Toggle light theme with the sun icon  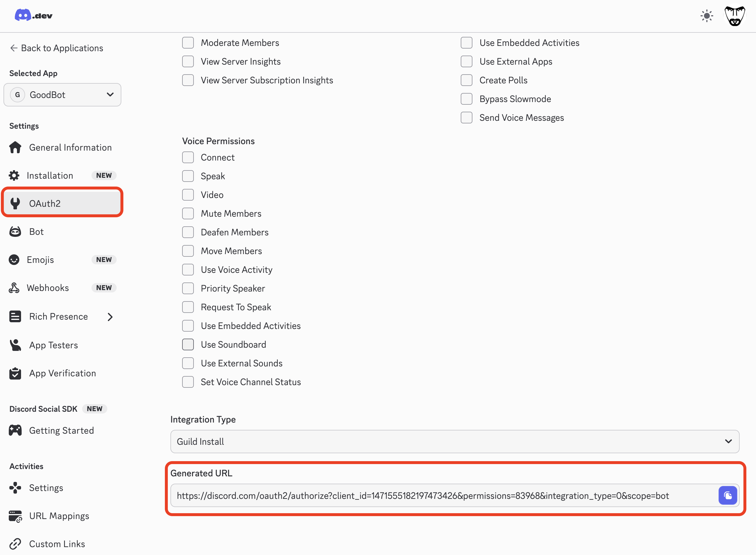point(707,15)
